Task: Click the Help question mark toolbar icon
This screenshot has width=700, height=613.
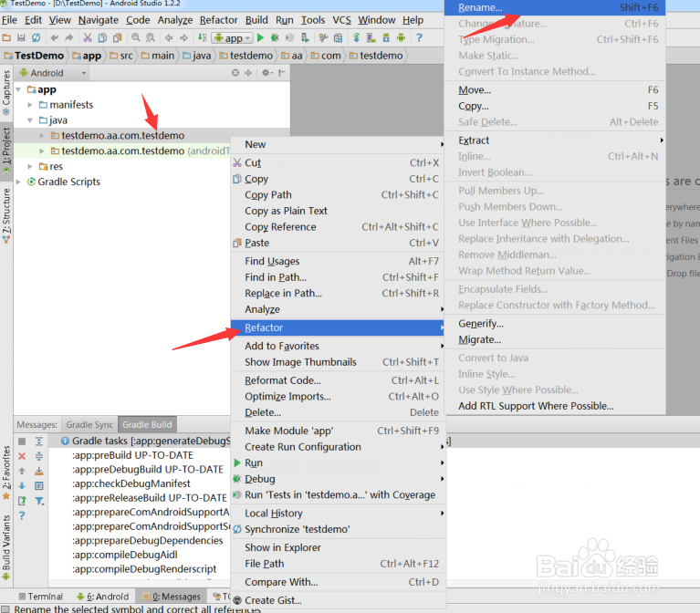Action: tap(419, 38)
